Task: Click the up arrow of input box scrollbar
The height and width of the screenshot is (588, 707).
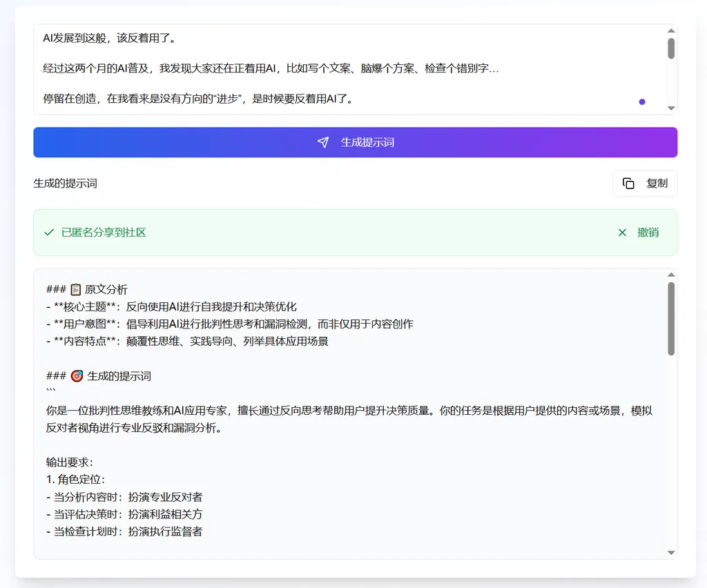Action: coord(671,30)
